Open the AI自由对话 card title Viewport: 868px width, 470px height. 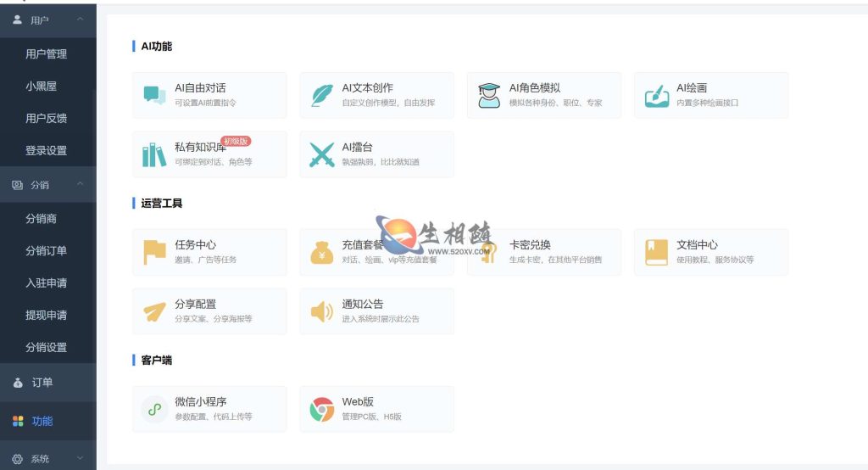pos(200,87)
